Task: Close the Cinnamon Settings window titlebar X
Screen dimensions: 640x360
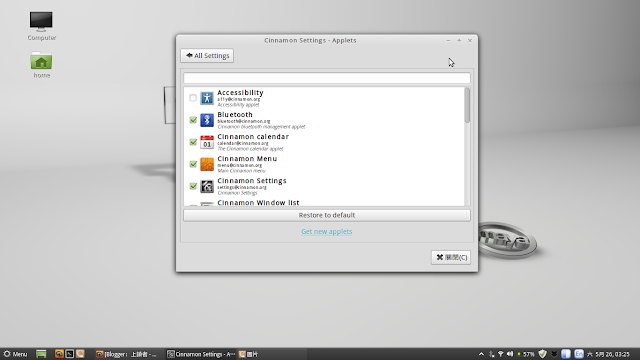Action: pos(470,40)
